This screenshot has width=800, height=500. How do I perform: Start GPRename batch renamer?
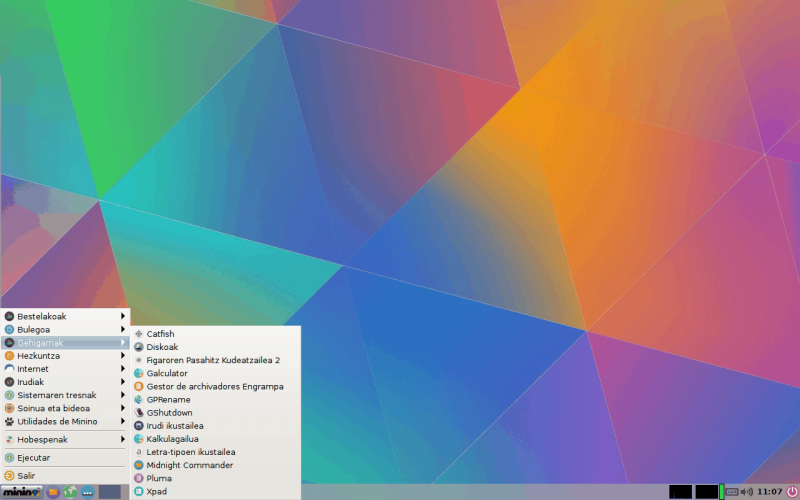(x=215, y=399)
